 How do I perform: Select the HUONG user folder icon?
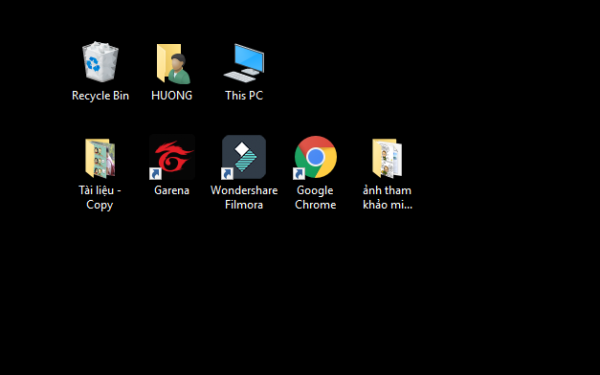tap(173, 64)
